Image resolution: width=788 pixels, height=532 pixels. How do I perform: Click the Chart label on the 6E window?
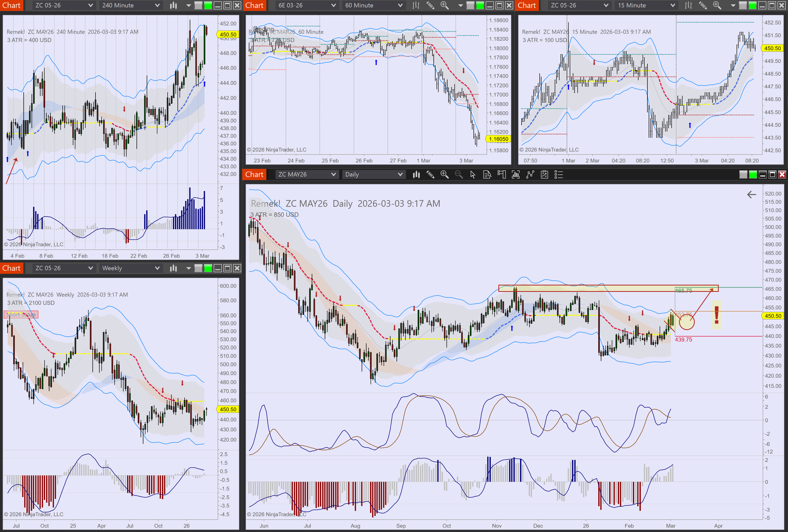click(254, 5)
